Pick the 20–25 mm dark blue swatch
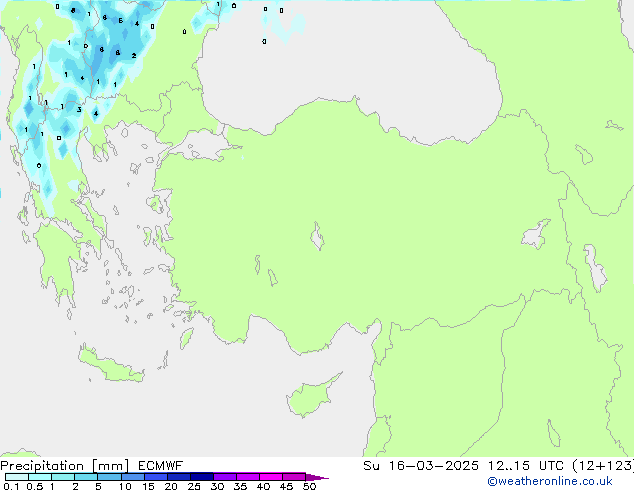The height and width of the screenshot is (490, 634). (x=178, y=477)
